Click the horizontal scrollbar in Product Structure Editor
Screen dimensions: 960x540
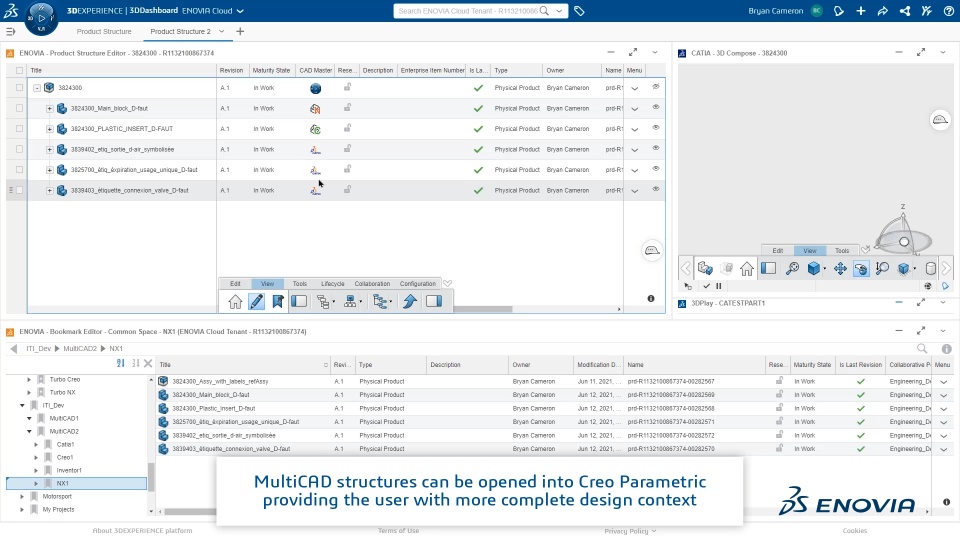coord(482,309)
